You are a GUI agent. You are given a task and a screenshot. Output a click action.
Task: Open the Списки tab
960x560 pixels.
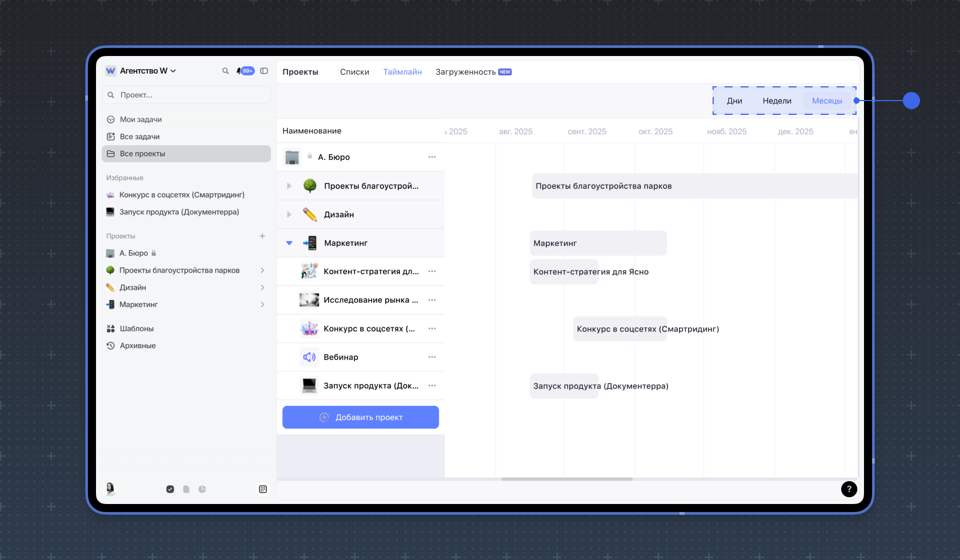click(354, 72)
